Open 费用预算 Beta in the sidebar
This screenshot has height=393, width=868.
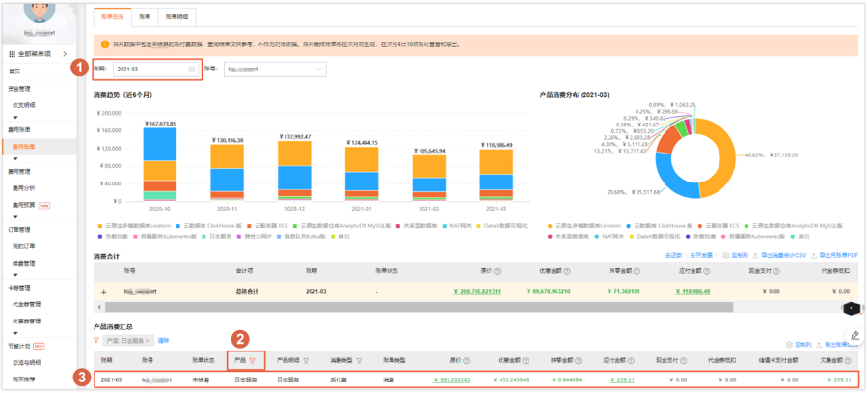click(31, 205)
